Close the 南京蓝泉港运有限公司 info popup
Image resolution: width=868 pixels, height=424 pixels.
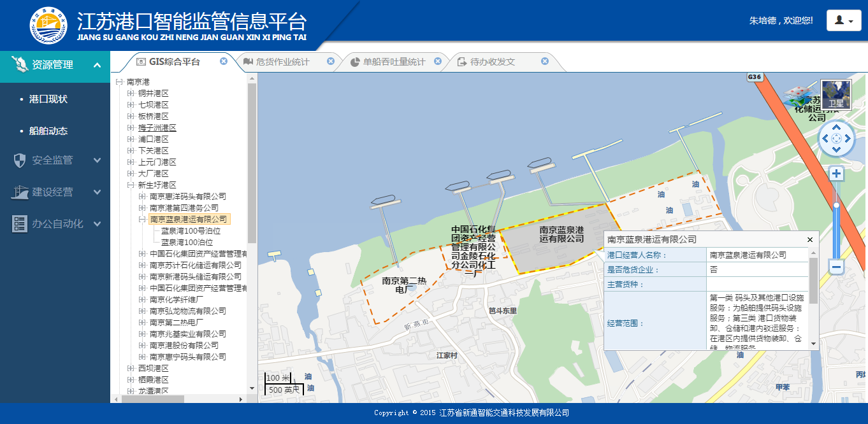tap(810, 240)
